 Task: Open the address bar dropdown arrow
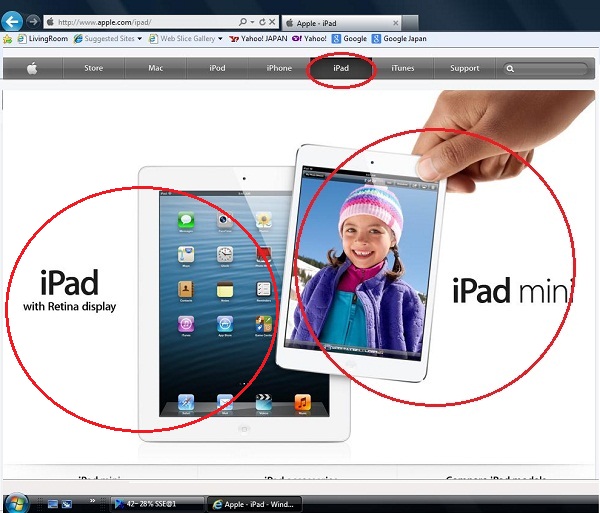tap(253, 22)
